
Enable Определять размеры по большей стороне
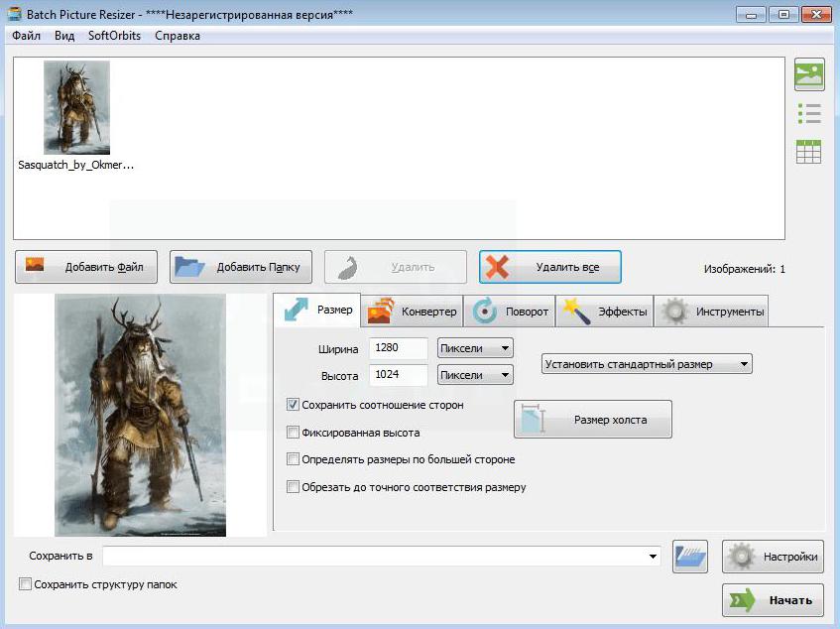point(293,459)
